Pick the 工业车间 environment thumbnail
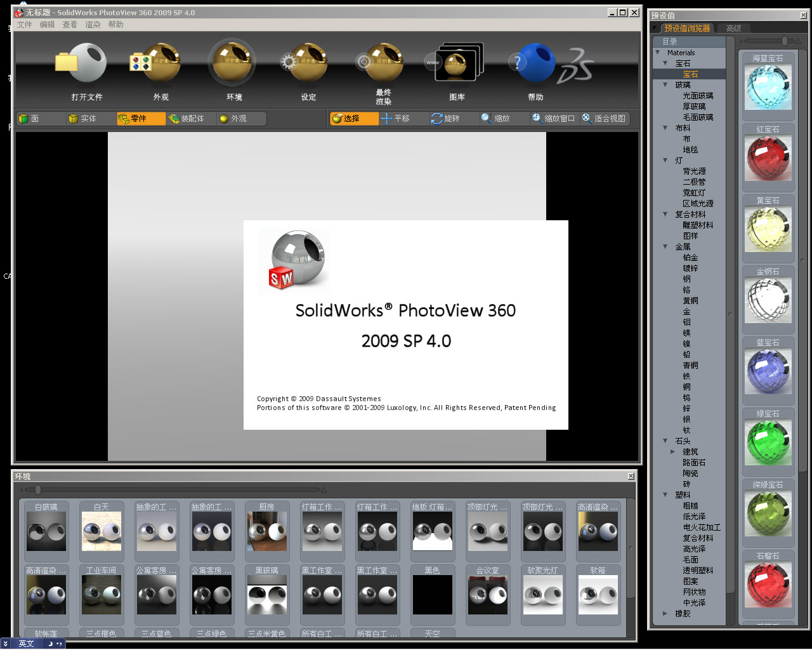This screenshot has height=650, width=812. [101, 594]
